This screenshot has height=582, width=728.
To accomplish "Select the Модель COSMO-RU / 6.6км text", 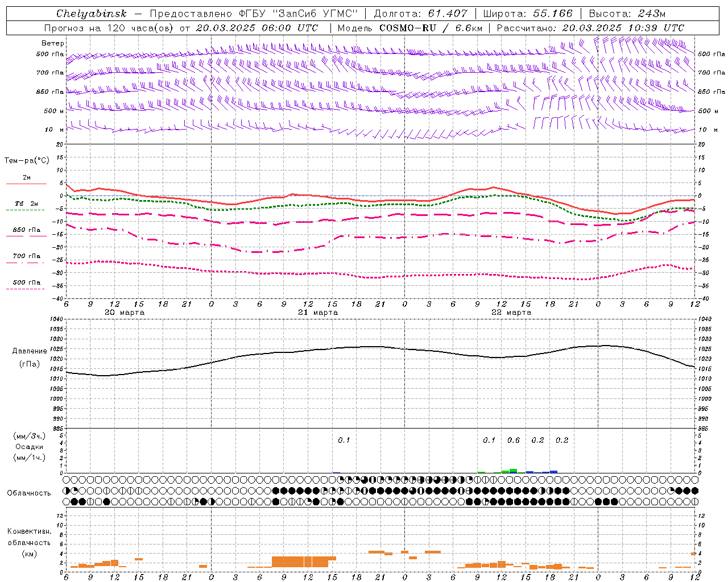I will point(409,28).
